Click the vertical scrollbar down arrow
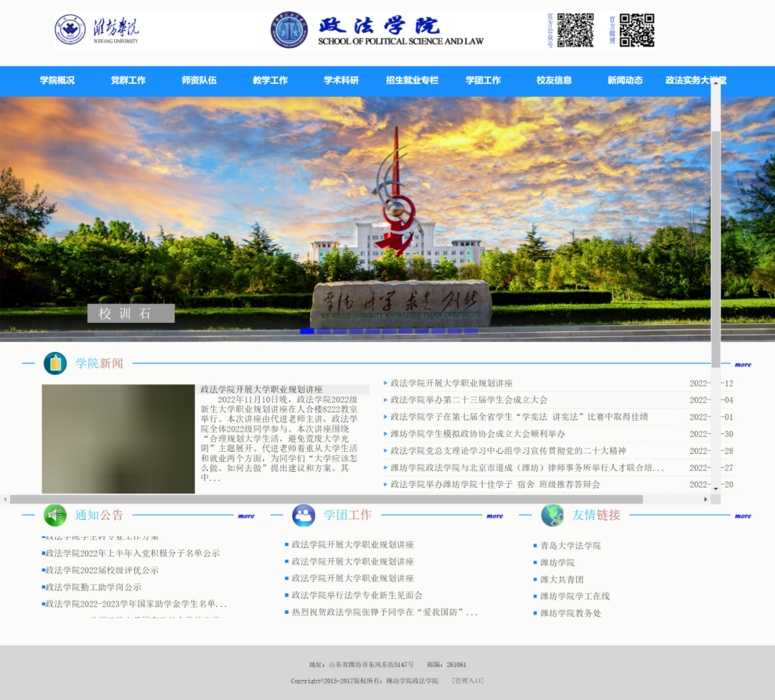This screenshot has width=775, height=700. [715, 488]
